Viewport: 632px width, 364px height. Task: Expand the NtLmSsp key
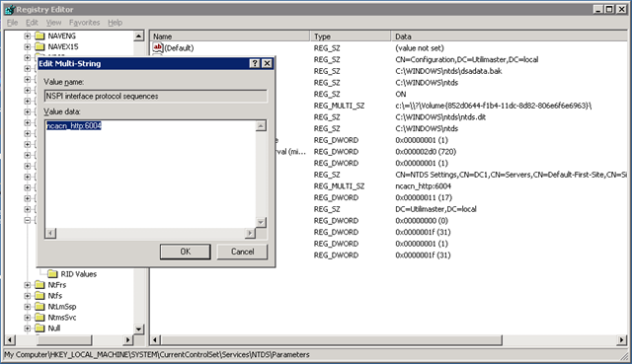click(x=27, y=307)
